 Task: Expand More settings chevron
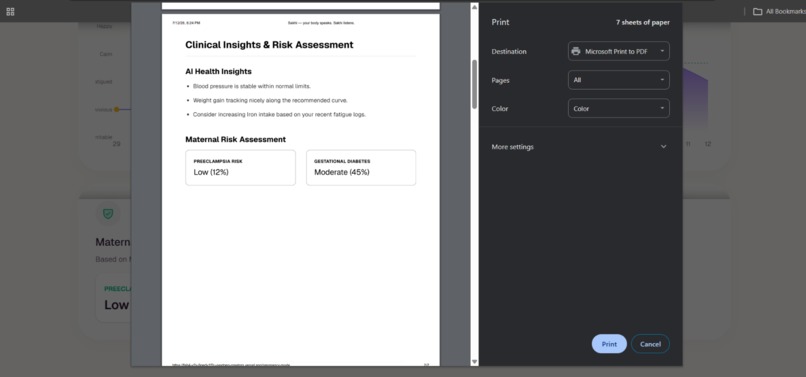pos(663,147)
